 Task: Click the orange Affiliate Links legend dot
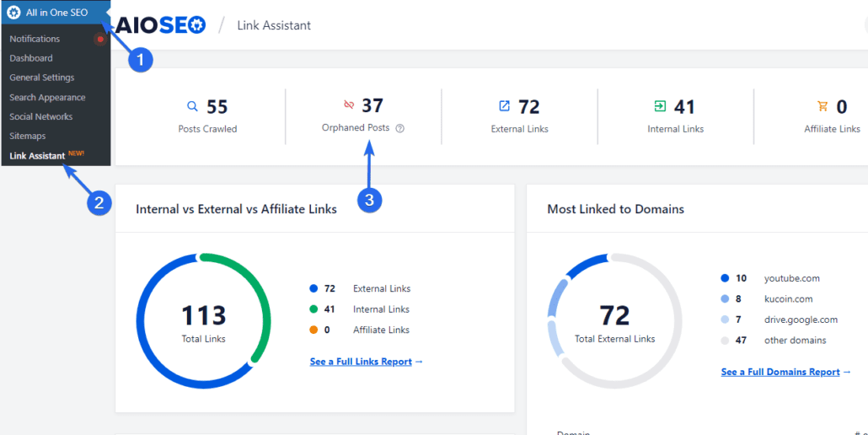point(313,330)
